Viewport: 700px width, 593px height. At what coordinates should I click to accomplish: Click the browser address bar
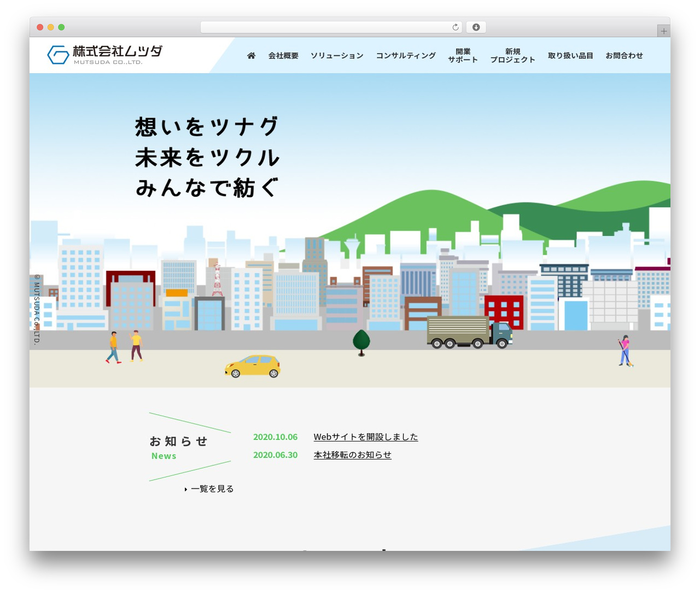(x=331, y=27)
